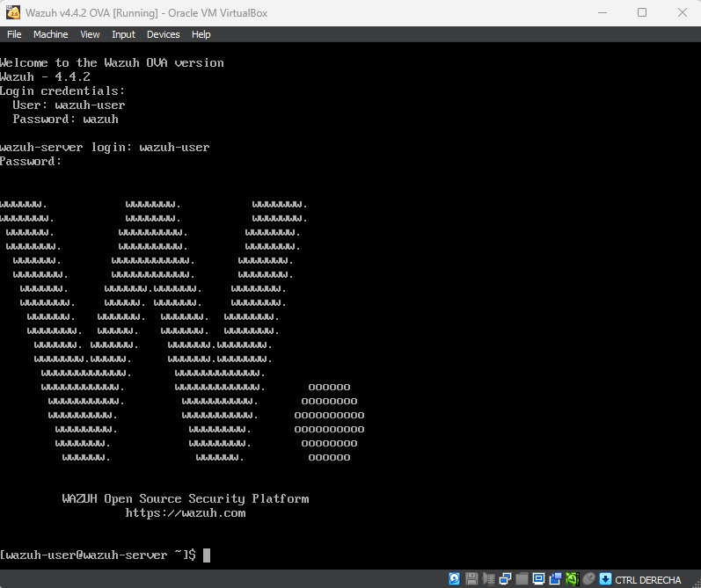This screenshot has width=701, height=588.
Task: Click the shell prompt cursor in terminal
Action: (207, 555)
